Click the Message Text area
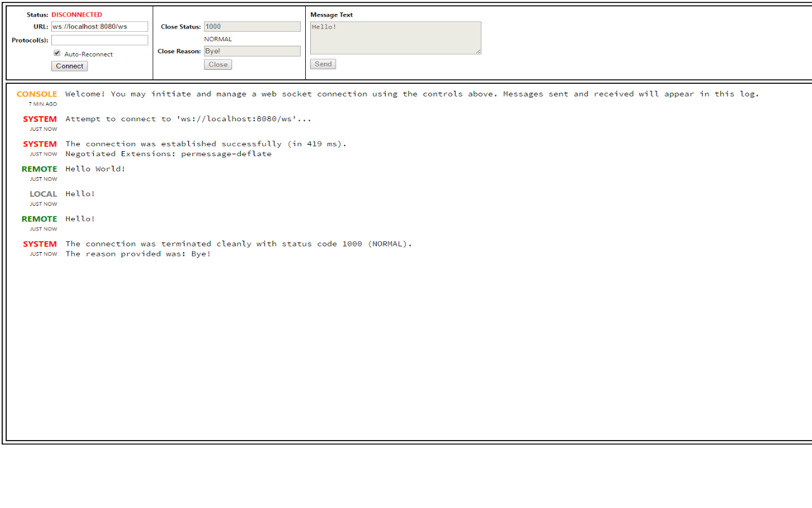Screen dimensions: 812x508 click(395, 38)
